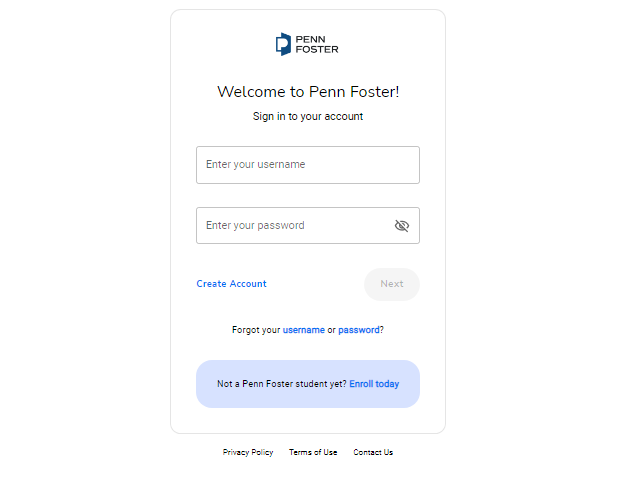Click the question mark after password link
Image resolution: width=629 pixels, height=501 pixels.
(x=382, y=330)
